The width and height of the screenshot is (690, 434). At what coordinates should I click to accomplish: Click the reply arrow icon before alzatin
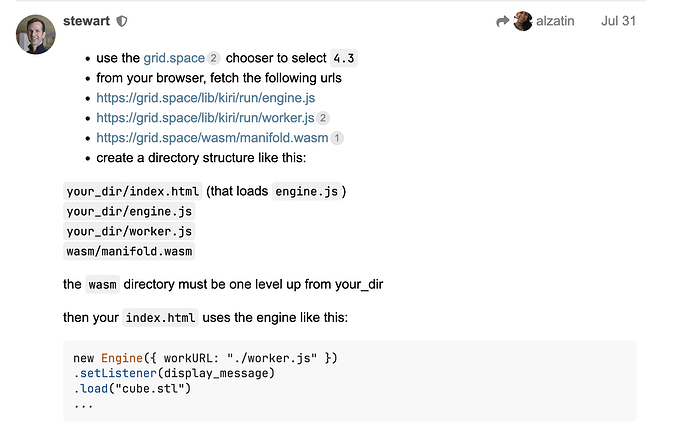503,21
